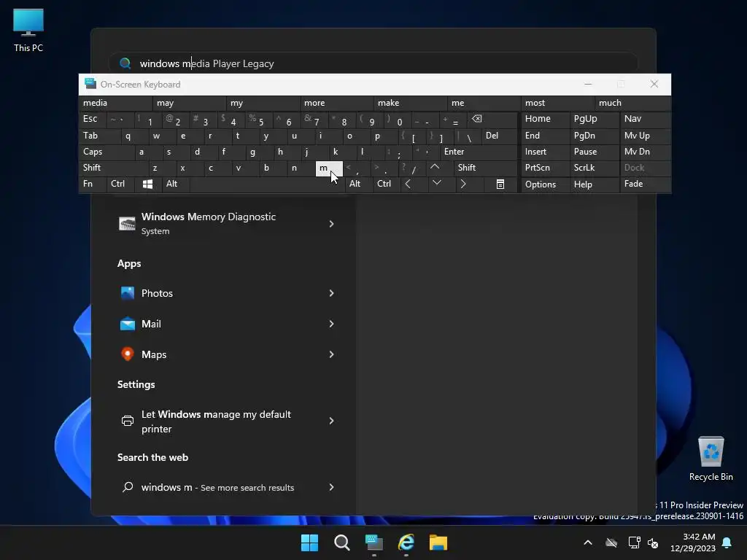Tap the right arrow key on keyboard
The height and width of the screenshot is (560, 747).
click(x=463, y=184)
